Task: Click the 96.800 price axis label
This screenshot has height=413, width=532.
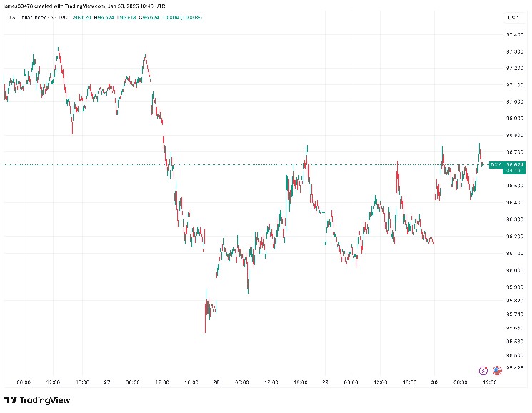Action: pos(514,135)
